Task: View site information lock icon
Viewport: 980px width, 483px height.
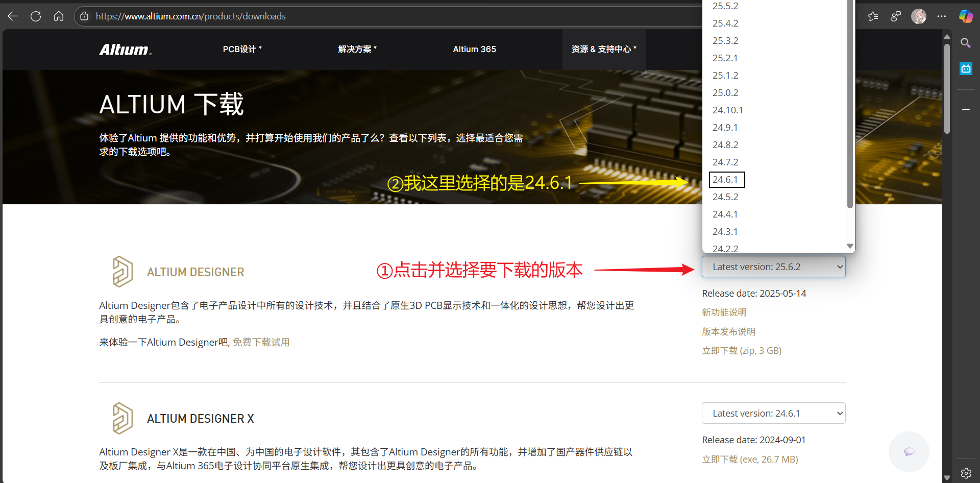Action: pyautogui.click(x=84, y=16)
